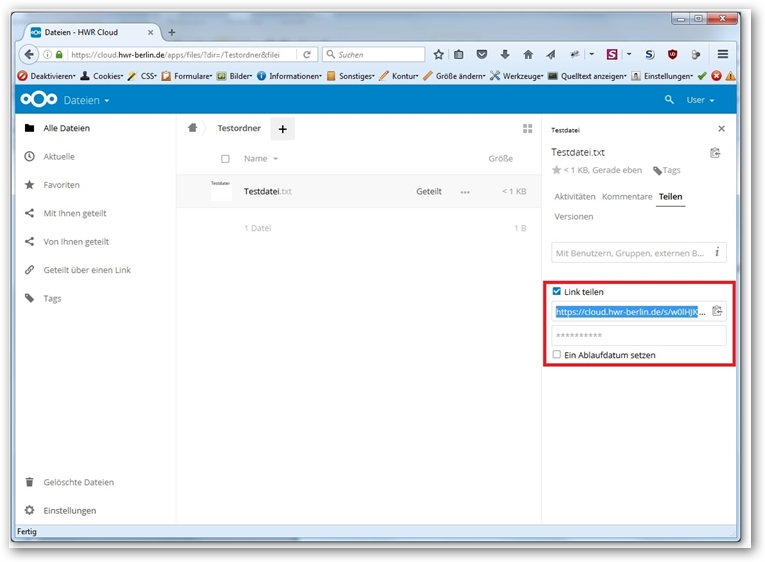Open User account dropdown

pyautogui.click(x=700, y=100)
